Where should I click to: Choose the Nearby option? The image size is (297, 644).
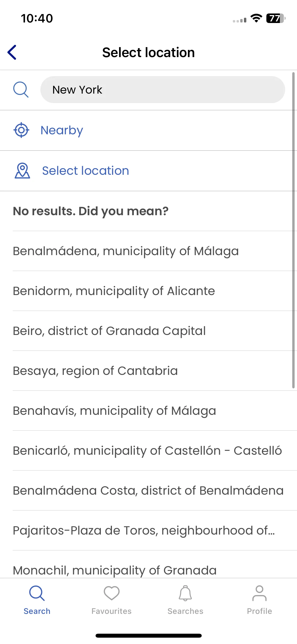coord(148,130)
